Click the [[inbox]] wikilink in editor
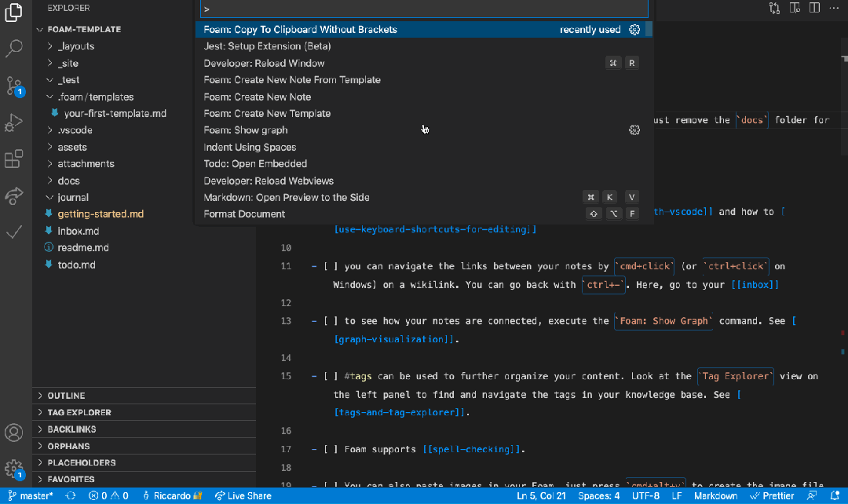Image resolution: width=848 pixels, height=504 pixels. point(755,284)
